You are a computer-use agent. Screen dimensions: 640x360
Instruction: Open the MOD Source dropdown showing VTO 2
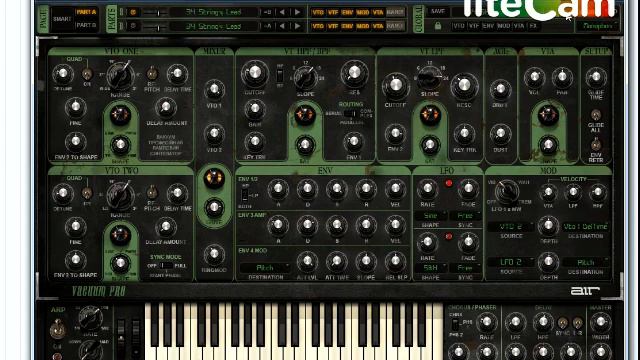click(511, 227)
